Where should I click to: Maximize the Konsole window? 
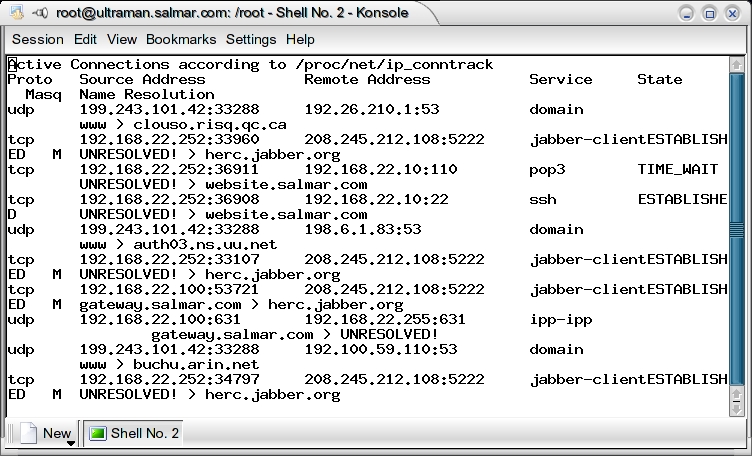click(709, 13)
